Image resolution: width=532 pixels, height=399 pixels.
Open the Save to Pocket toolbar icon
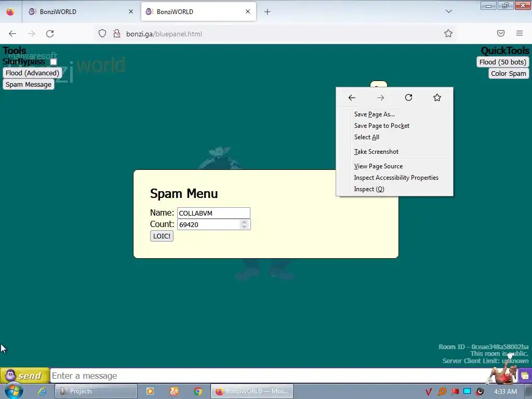click(x=501, y=33)
